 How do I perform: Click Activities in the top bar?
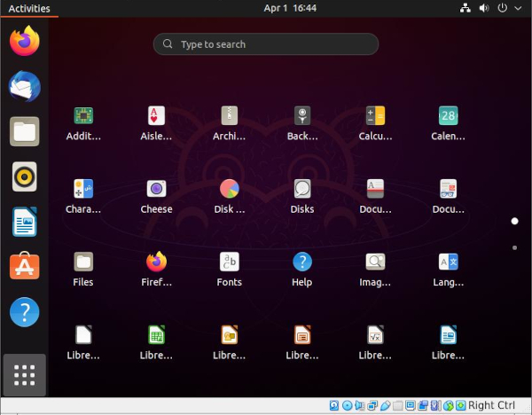[28, 8]
